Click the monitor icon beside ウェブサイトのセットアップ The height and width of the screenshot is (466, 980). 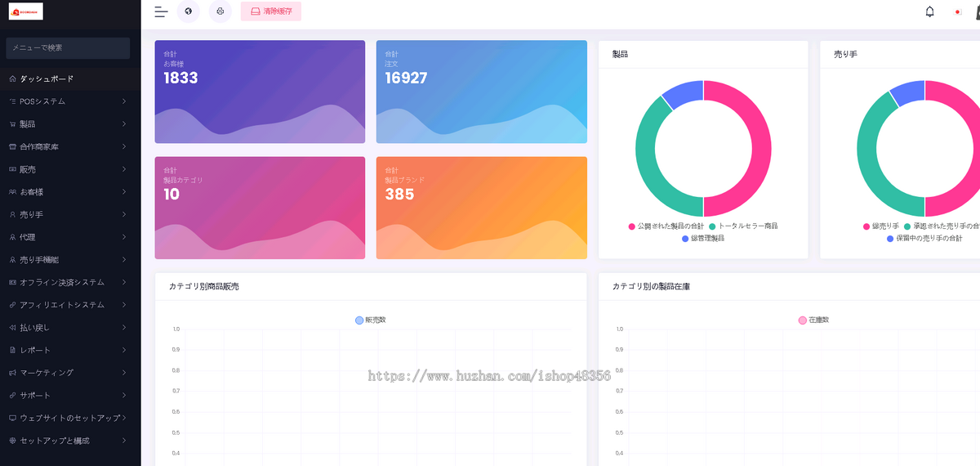pyautogui.click(x=12, y=418)
